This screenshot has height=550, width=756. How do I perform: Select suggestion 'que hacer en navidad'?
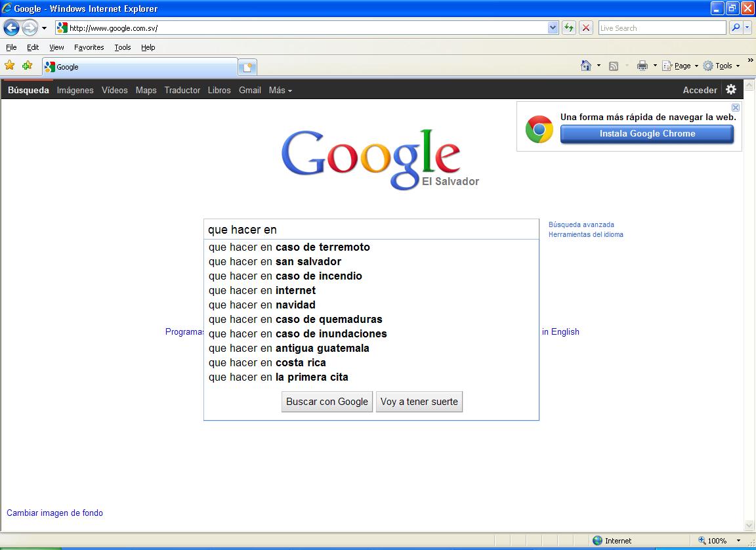371,305
